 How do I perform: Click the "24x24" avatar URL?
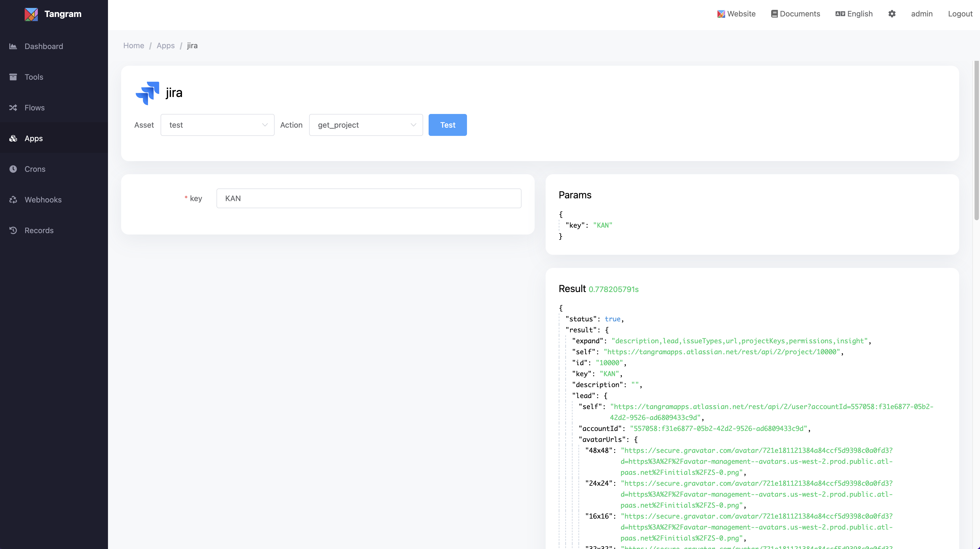point(756,494)
